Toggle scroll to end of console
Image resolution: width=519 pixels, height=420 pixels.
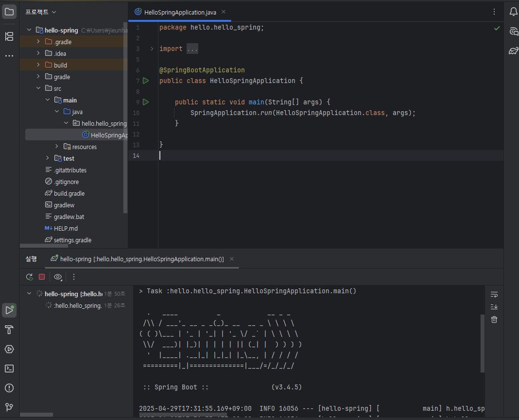tap(494, 306)
